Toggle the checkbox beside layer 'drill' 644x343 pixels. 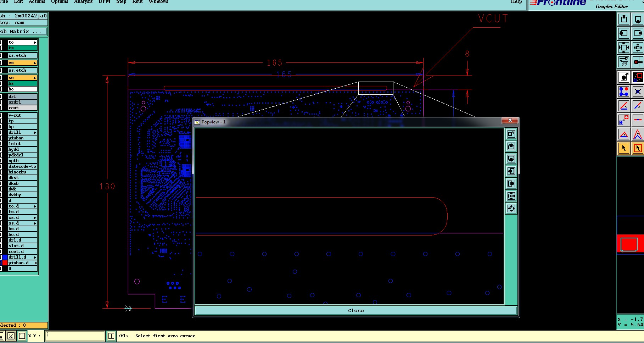1,132
